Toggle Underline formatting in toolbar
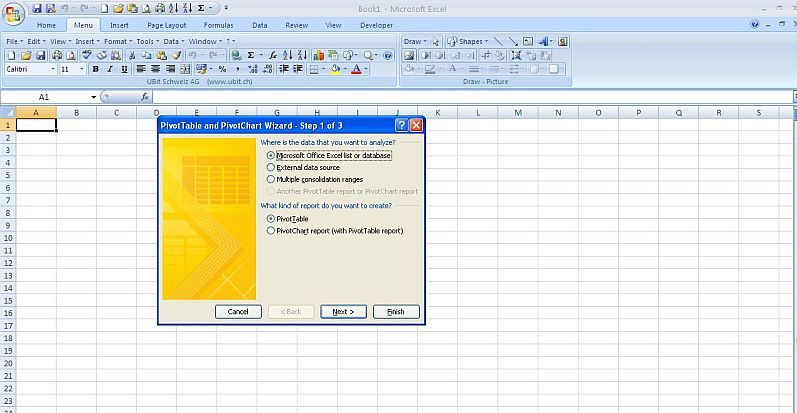 [124, 70]
